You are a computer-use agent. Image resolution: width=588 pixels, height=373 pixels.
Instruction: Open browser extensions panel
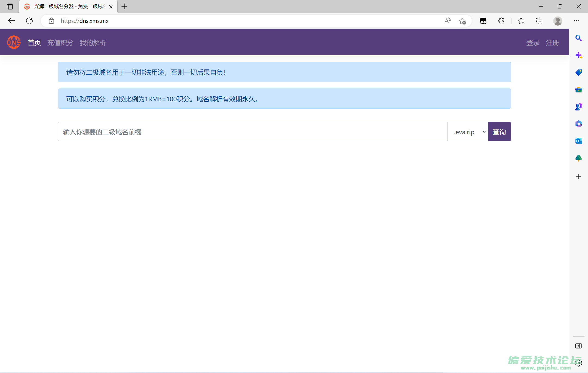coord(501,21)
